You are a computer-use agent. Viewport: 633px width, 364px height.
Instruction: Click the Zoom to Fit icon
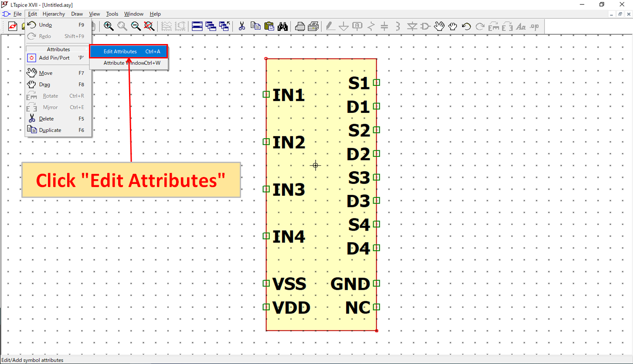(149, 26)
